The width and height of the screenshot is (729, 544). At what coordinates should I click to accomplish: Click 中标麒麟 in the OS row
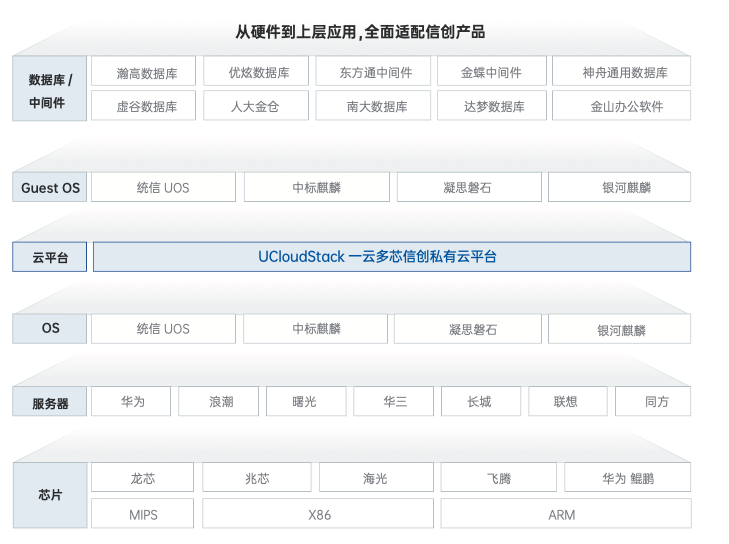click(315, 329)
